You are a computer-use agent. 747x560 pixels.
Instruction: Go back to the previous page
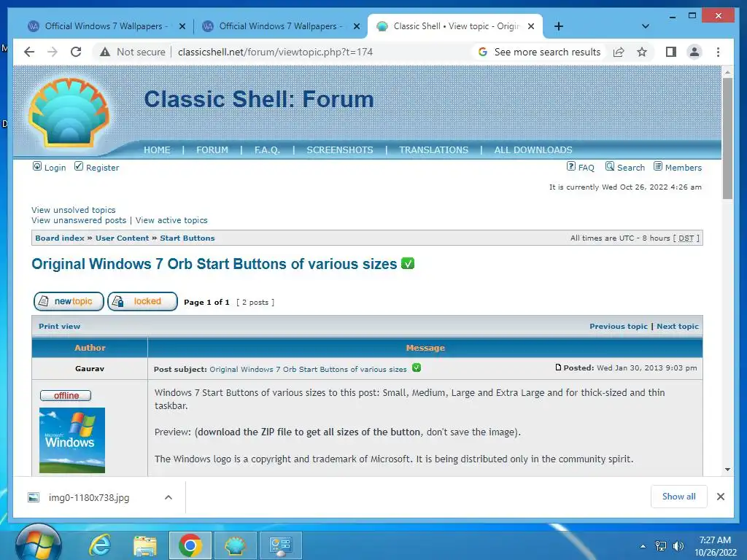tap(29, 52)
